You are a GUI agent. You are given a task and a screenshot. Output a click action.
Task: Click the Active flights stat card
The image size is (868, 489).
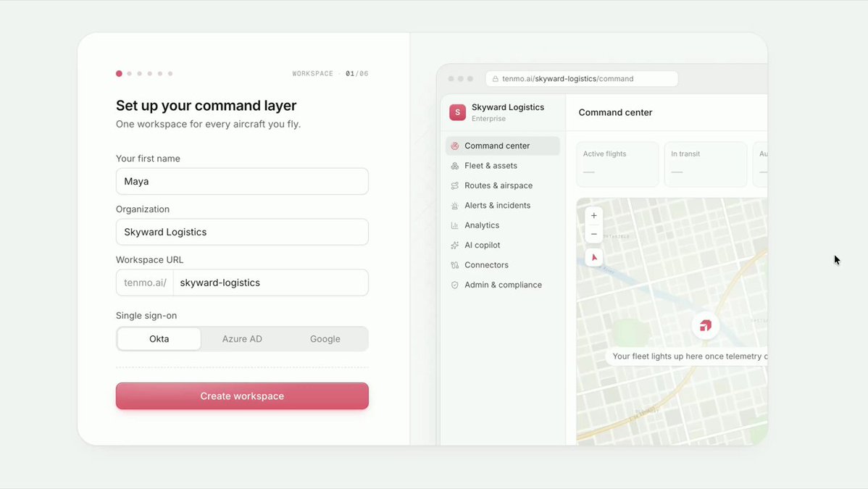click(x=617, y=164)
